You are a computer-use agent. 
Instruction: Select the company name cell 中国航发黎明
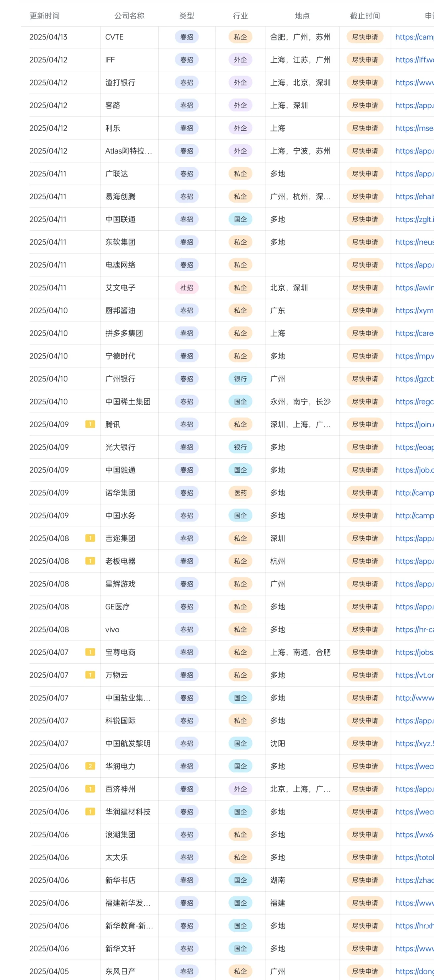coord(129,743)
